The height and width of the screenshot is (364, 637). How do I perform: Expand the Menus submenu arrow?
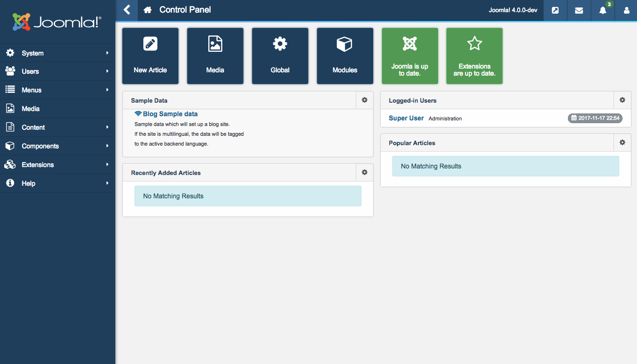pyautogui.click(x=107, y=90)
